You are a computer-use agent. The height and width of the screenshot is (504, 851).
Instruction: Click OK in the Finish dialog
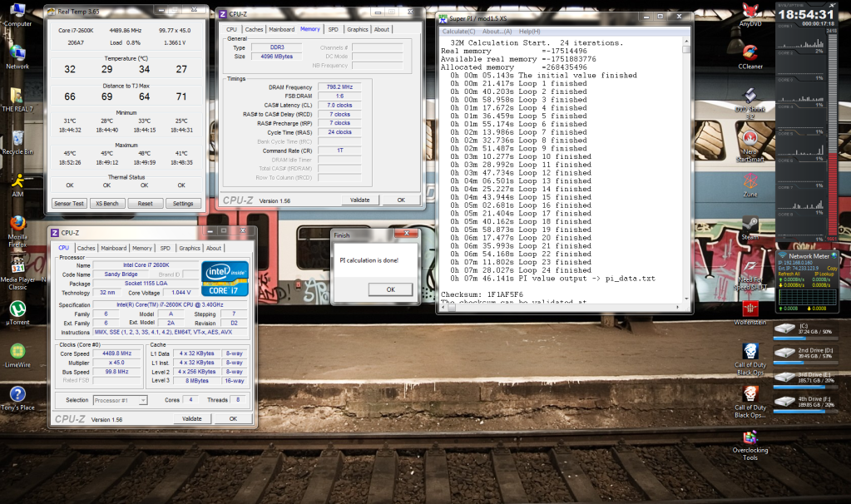(390, 289)
